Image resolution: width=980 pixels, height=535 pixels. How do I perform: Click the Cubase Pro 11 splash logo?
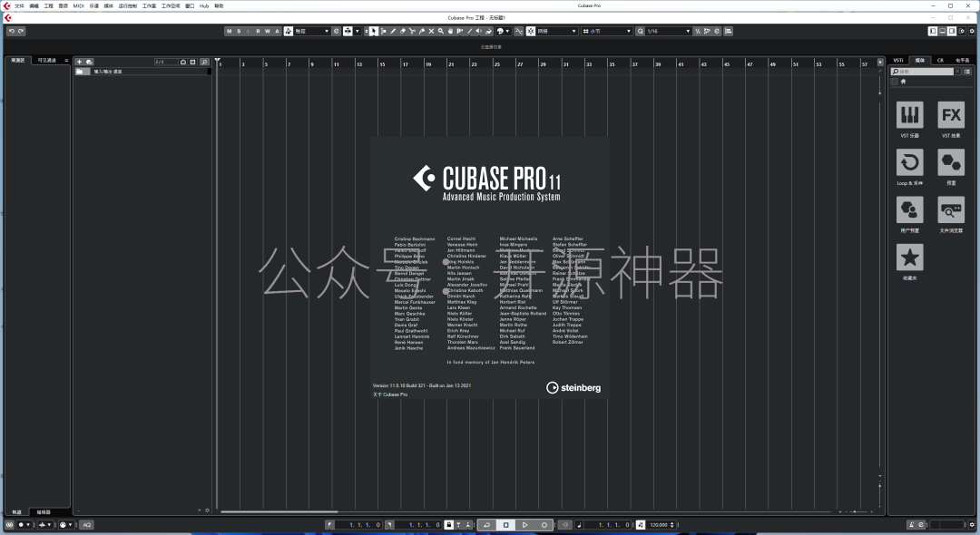[487, 182]
